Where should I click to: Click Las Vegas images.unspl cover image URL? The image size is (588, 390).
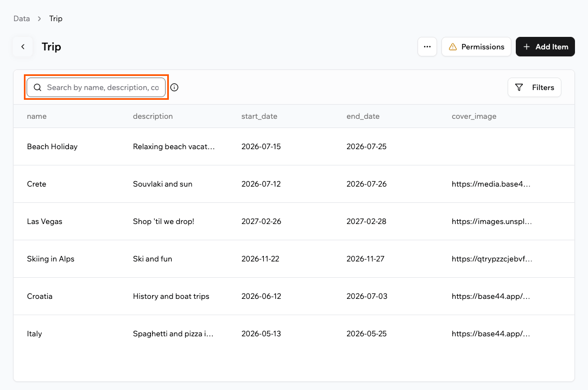pyautogui.click(x=491, y=221)
